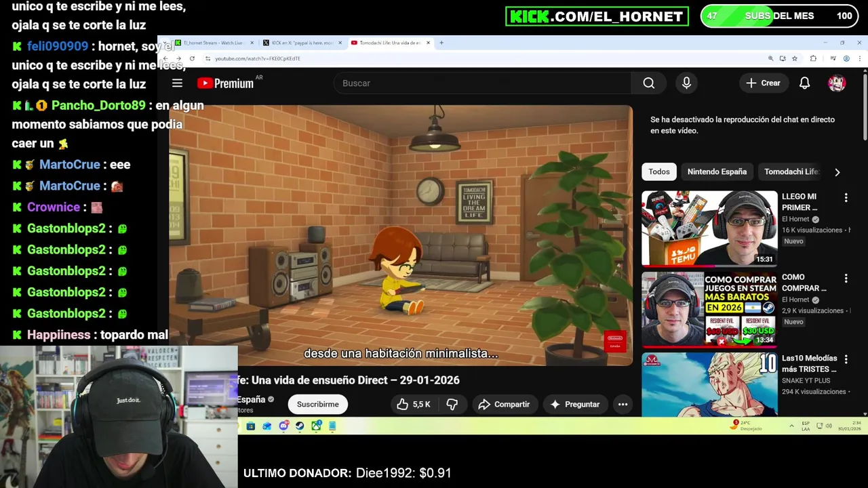The image size is (868, 488).
Task: Click the Compartir share button
Action: pyautogui.click(x=504, y=404)
